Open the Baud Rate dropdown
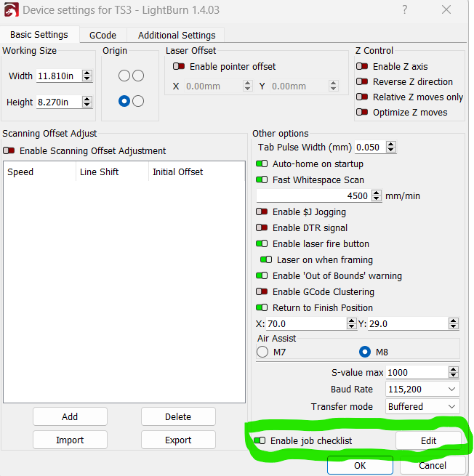The width and height of the screenshot is (474, 476). pyautogui.click(x=422, y=389)
